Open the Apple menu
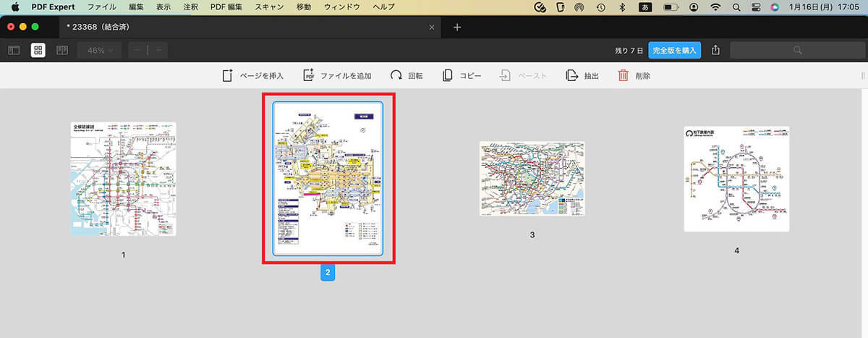868x338 pixels. [14, 7]
